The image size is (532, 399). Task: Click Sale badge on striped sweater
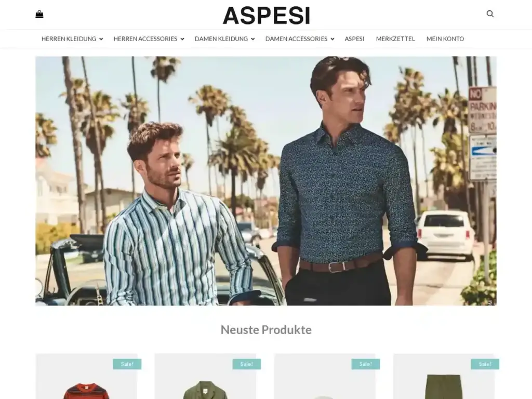click(x=127, y=364)
